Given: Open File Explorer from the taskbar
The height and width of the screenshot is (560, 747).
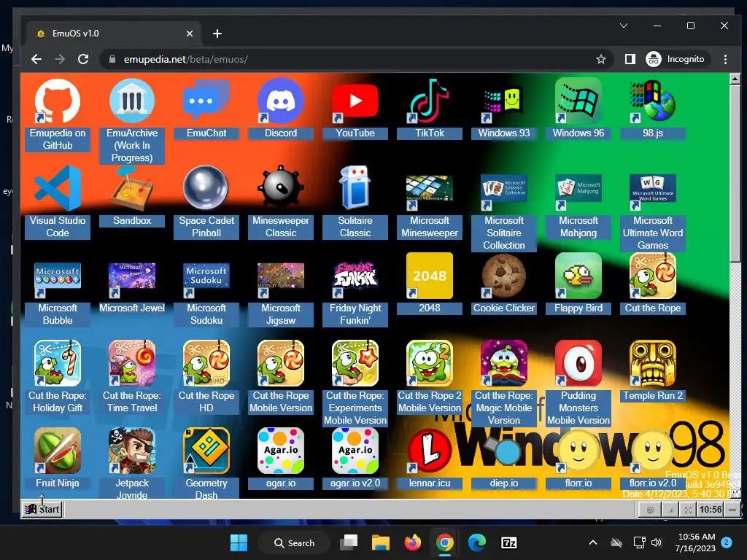Looking at the screenshot, I should tap(381, 542).
